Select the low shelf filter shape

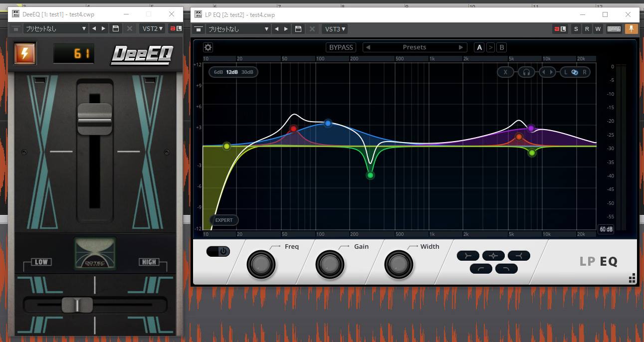click(468, 256)
